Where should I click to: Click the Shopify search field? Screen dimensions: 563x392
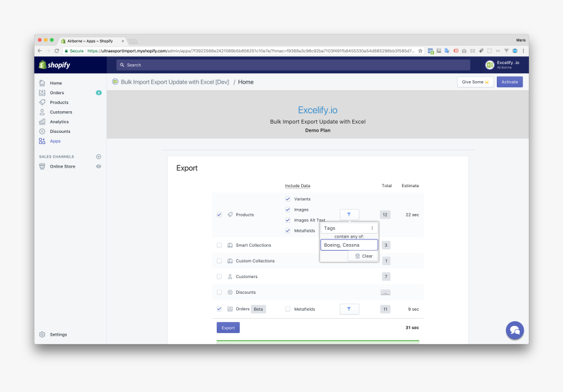(x=293, y=65)
